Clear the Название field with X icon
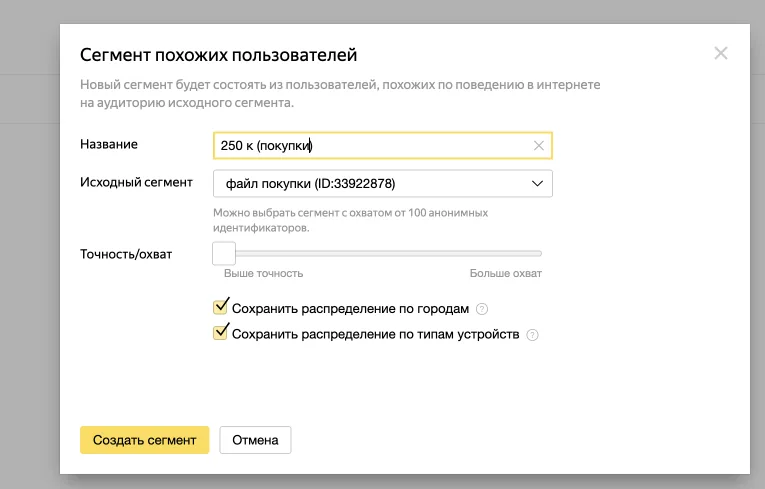The width and height of the screenshot is (765, 489). [539, 145]
